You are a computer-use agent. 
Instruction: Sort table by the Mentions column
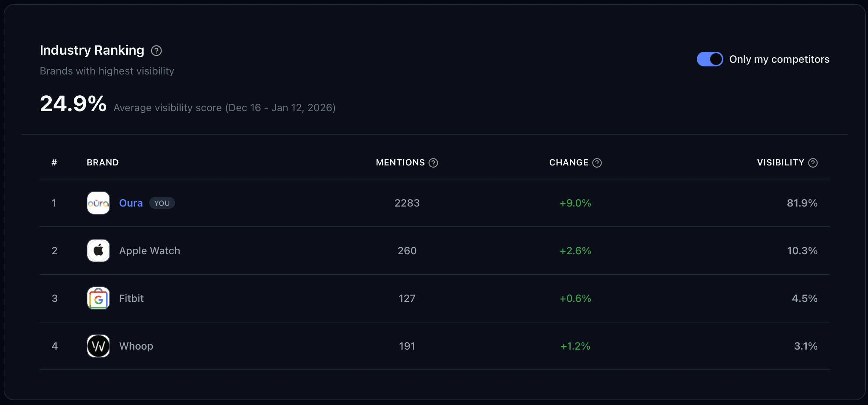[400, 163]
